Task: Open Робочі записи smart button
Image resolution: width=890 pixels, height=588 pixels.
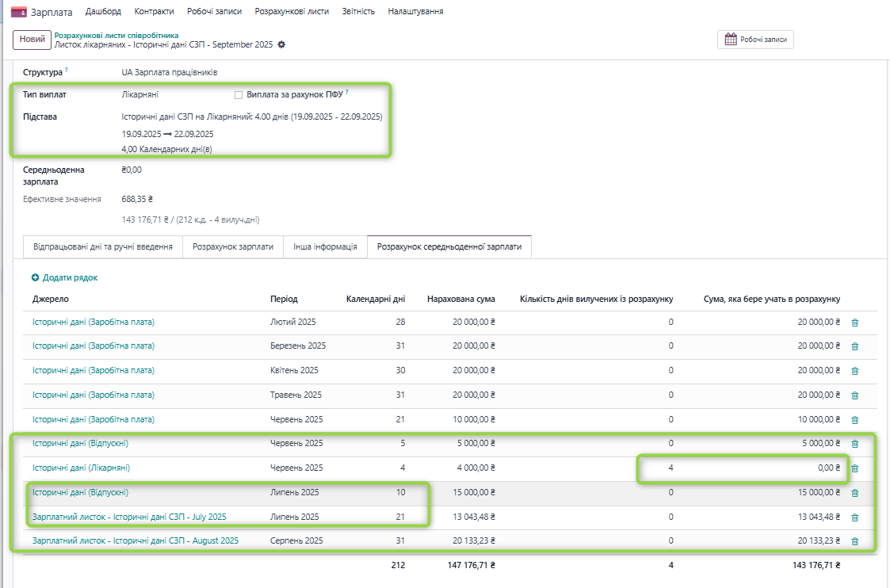Action: point(755,39)
